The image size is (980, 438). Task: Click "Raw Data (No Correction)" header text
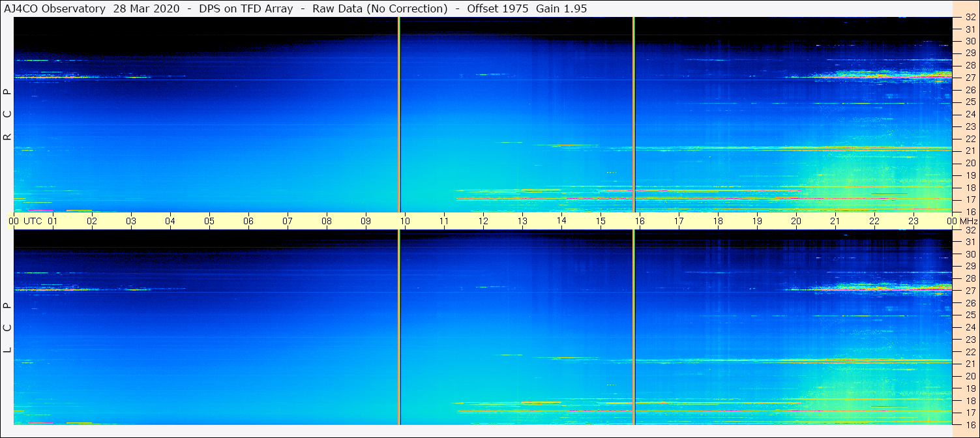[379, 8]
